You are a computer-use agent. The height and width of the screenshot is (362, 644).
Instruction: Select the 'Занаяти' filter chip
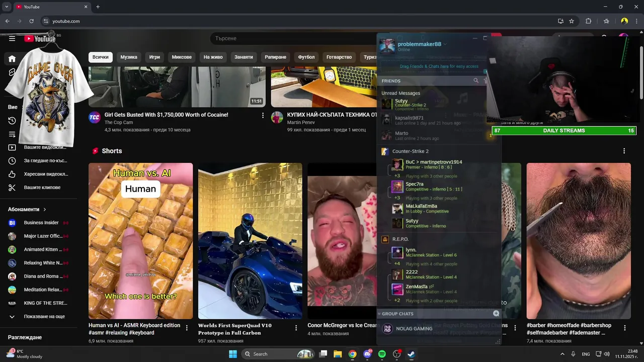coord(244,57)
